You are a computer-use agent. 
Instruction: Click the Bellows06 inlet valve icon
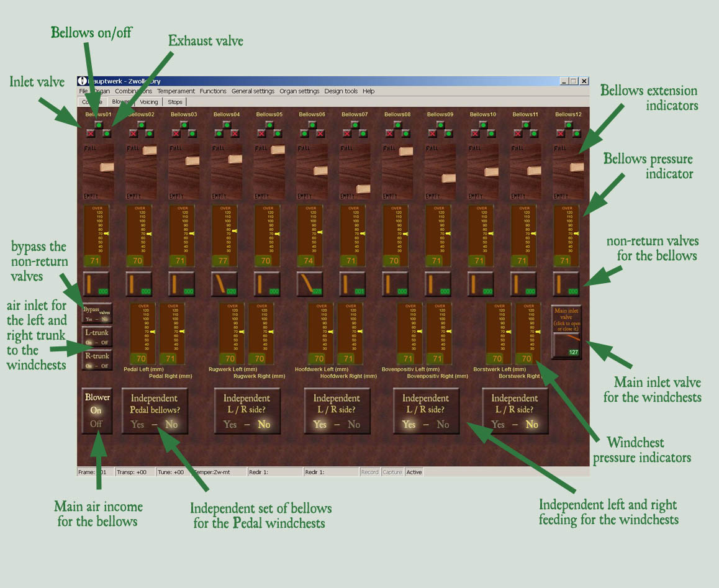(x=304, y=133)
